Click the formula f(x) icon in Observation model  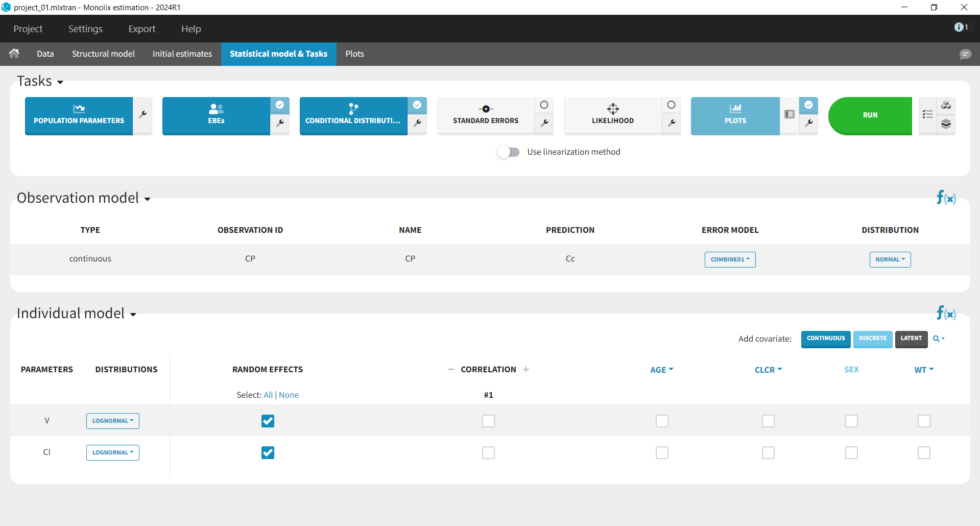(945, 198)
